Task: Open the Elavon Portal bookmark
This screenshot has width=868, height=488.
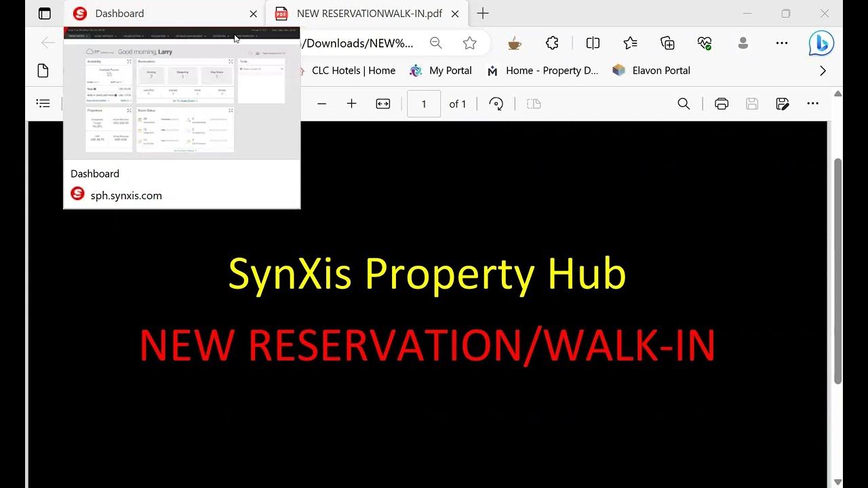Action: point(651,70)
